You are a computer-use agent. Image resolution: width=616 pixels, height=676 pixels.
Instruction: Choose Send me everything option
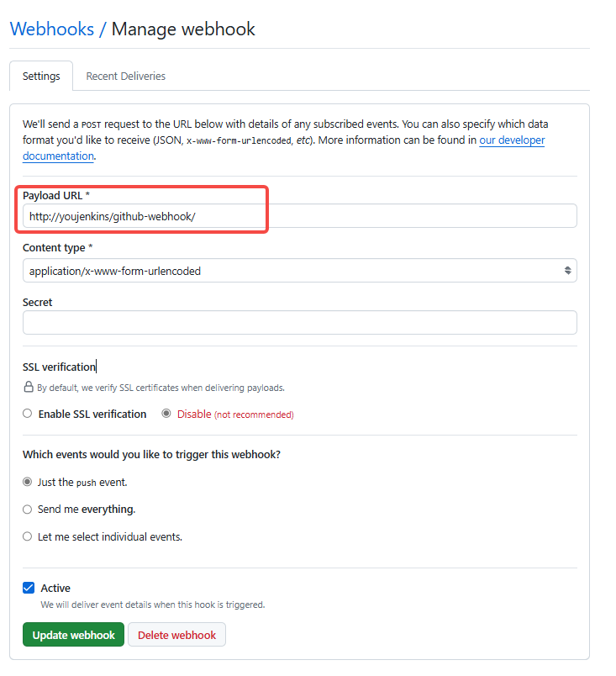pos(28,510)
